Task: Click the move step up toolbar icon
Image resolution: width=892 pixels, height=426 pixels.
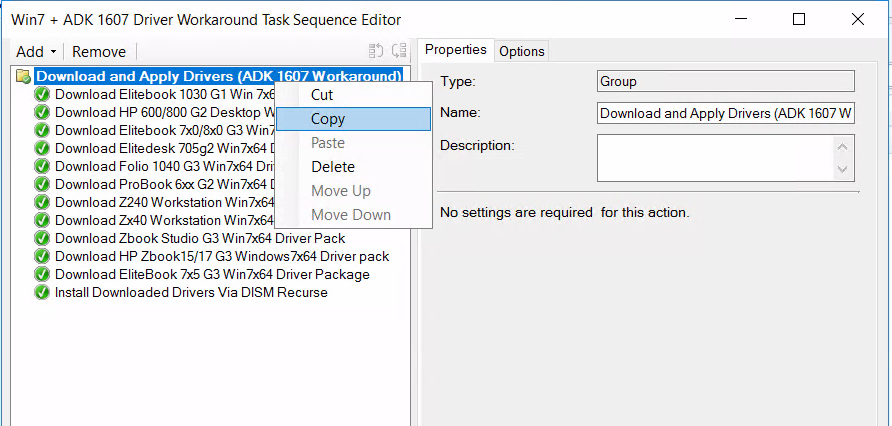Action: tap(377, 51)
